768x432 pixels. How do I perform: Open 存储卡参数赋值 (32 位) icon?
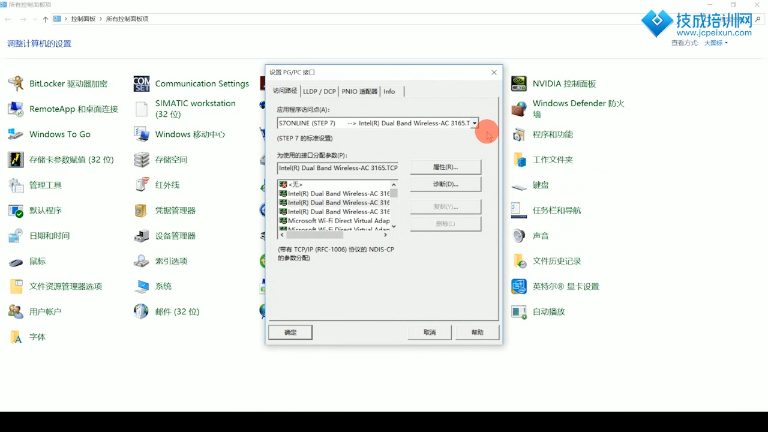16,160
